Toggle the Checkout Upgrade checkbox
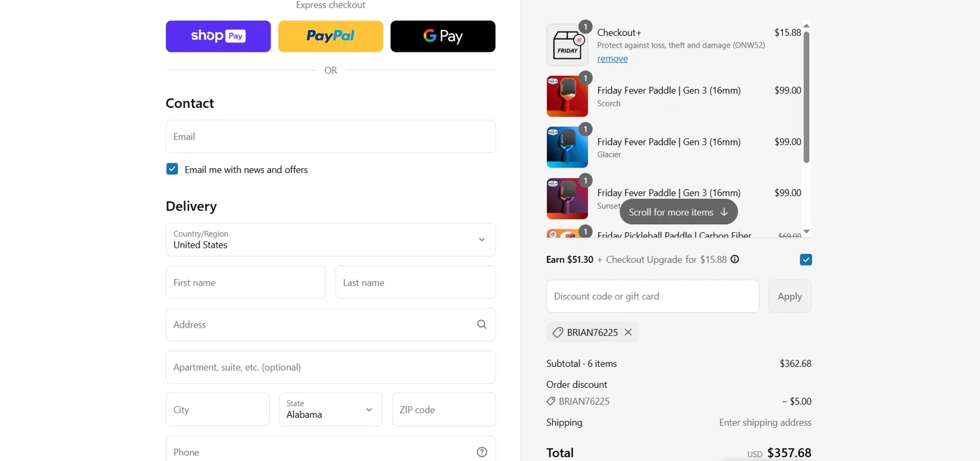This screenshot has width=980, height=461. [806, 260]
